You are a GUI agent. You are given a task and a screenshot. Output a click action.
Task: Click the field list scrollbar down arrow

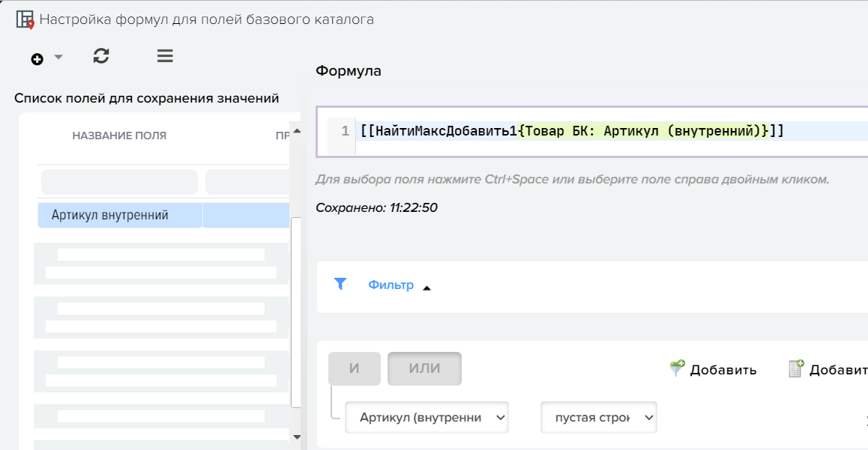point(296,437)
